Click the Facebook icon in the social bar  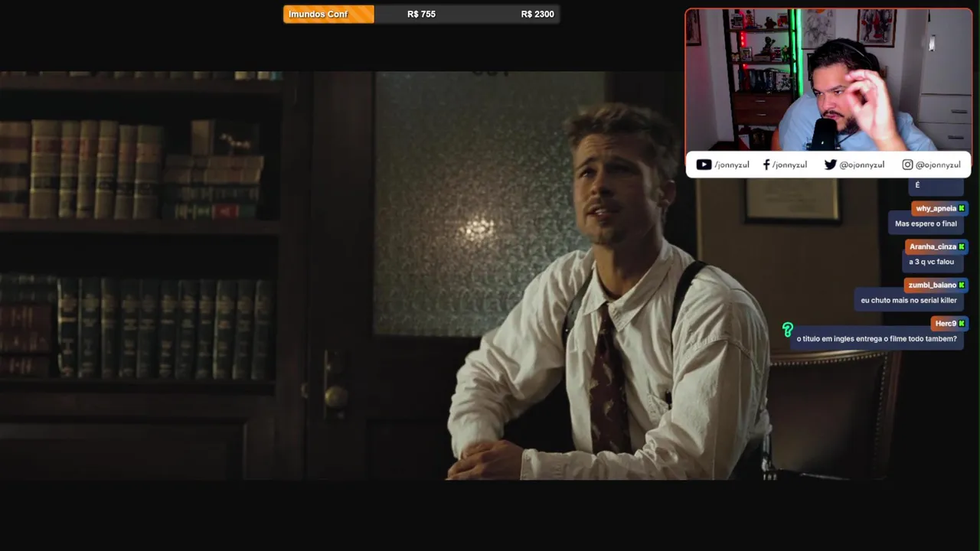tap(766, 165)
